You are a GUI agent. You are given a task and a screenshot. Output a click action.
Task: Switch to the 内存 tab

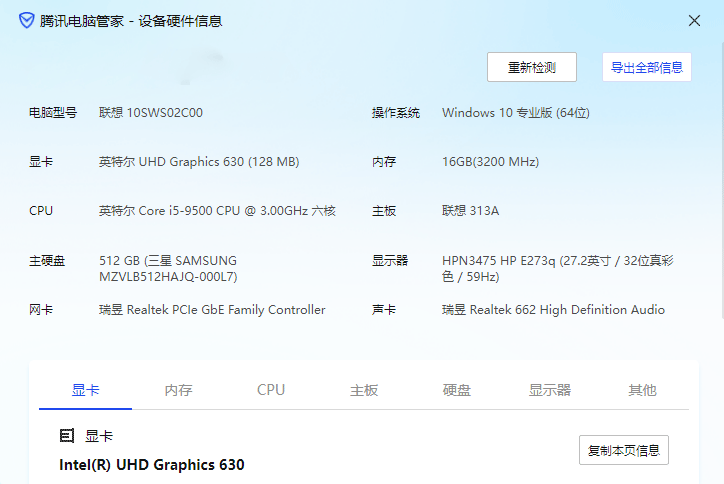178,390
